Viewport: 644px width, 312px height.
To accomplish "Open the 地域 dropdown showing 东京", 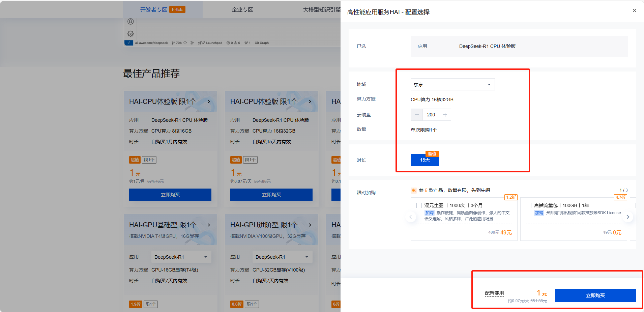I will pos(452,84).
